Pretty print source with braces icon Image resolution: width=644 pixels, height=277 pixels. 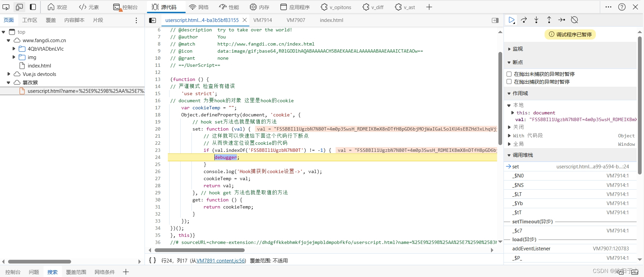pyautogui.click(x=152, y=260)
